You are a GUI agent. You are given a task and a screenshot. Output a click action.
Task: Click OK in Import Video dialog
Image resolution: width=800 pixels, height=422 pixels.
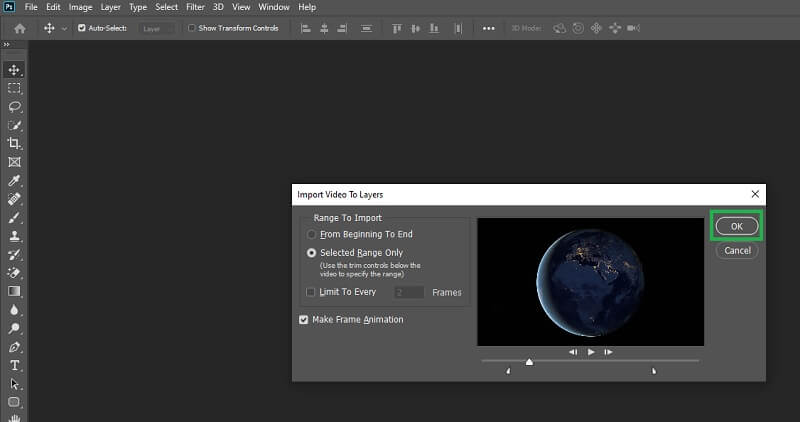pos(737,226)
